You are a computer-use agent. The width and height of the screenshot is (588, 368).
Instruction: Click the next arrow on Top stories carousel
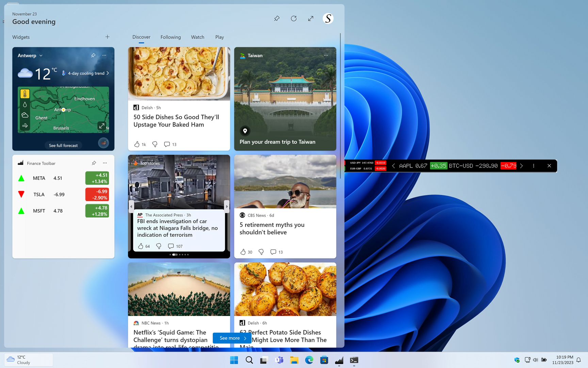pyautogui.click(x=227, y=206)
